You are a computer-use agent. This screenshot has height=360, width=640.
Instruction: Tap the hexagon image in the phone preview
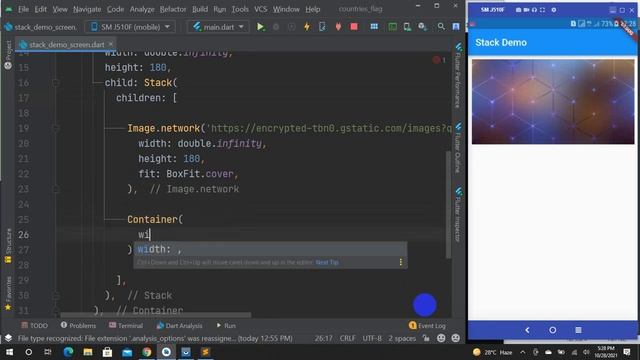tap(553, 102)
